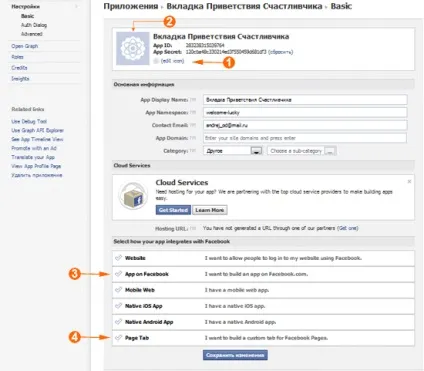Click the Сохранить изменения button
Image resolution: width=424 pixels, height=371 pixels.
click(x=235, y=355)
